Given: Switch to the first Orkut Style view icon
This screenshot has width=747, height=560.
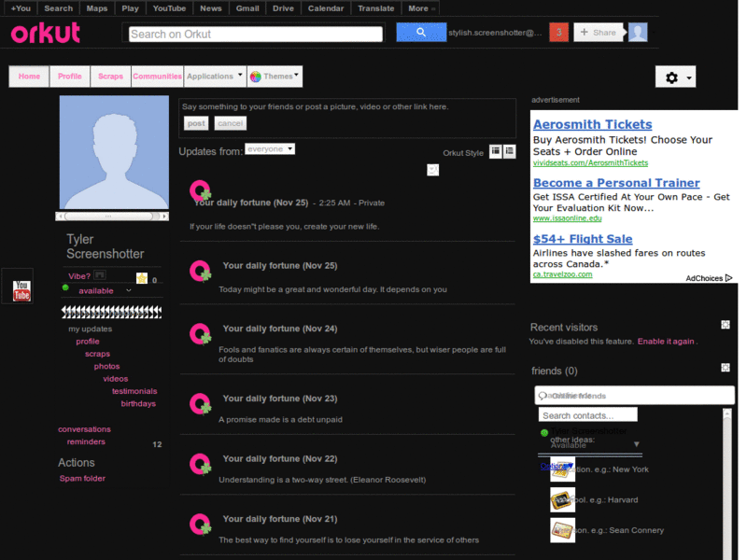Looking at the screenshot, I should coord(496,151).
